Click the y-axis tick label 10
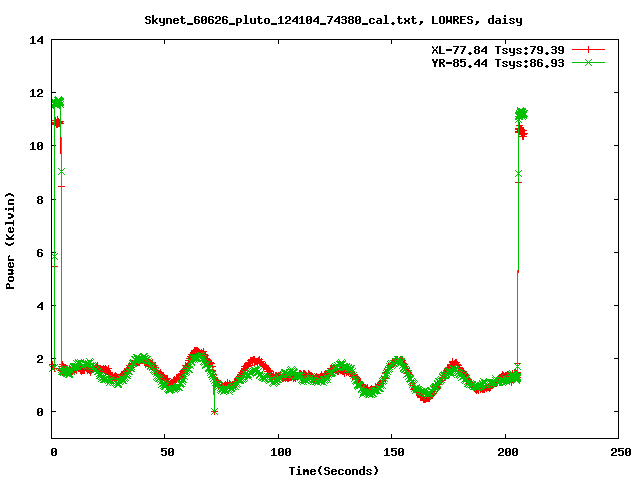Viewport: 640px width, 480px height. (x=36, y=146)
